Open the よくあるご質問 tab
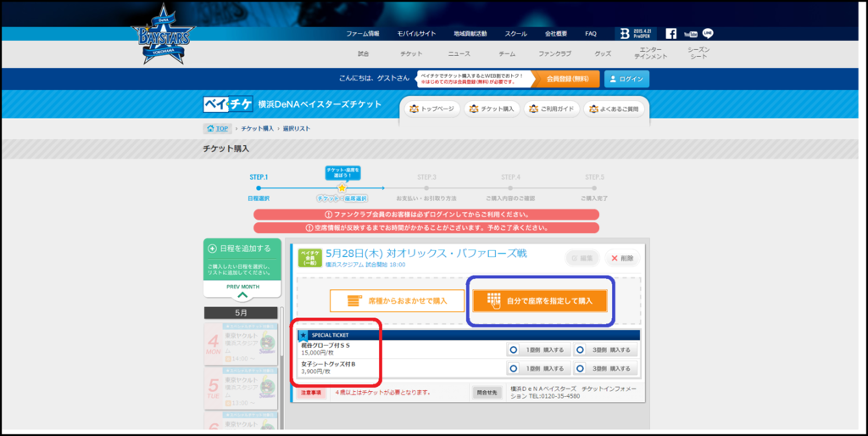This screenshot has height=436, width=868. 614,109
